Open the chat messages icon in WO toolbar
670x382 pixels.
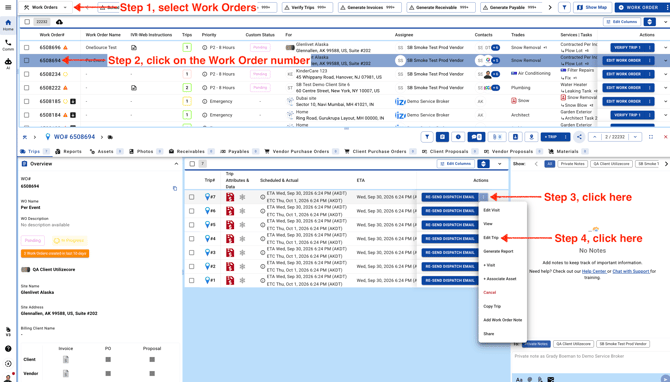[x=476, y=137]
